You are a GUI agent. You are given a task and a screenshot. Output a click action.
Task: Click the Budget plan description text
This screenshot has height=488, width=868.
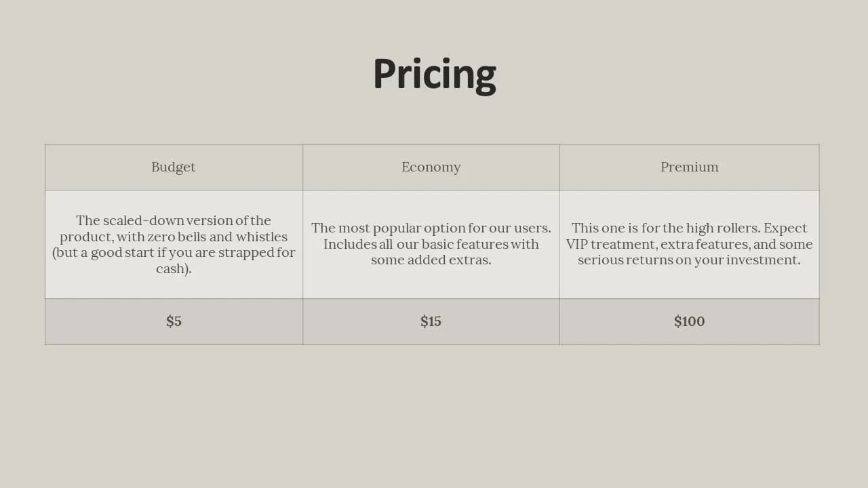174,245
